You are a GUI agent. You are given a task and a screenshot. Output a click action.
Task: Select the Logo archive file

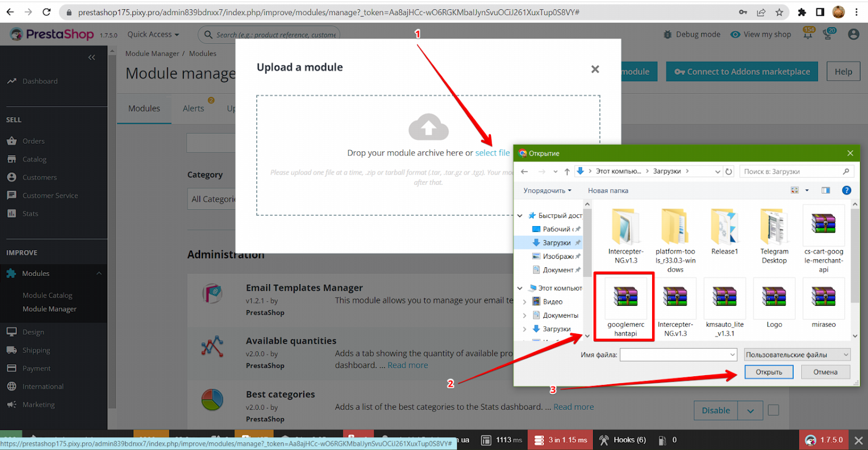tap(774, 303)
